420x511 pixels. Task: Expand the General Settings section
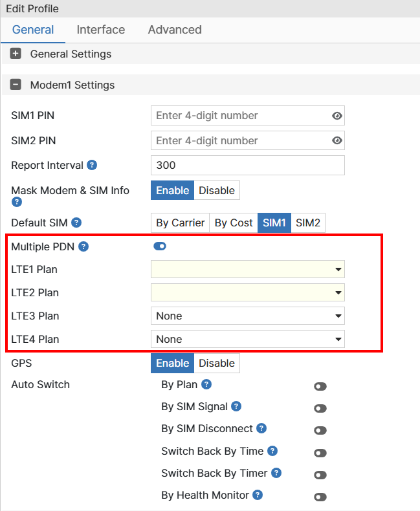click(x=16, y=54)
